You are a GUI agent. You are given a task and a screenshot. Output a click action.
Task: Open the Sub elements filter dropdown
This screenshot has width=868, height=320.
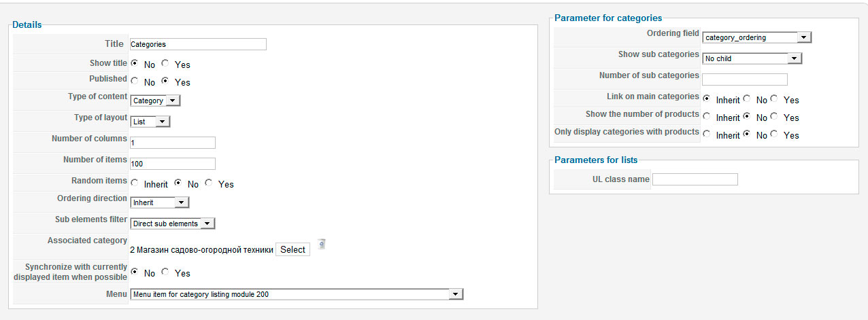tap(173, 224)
